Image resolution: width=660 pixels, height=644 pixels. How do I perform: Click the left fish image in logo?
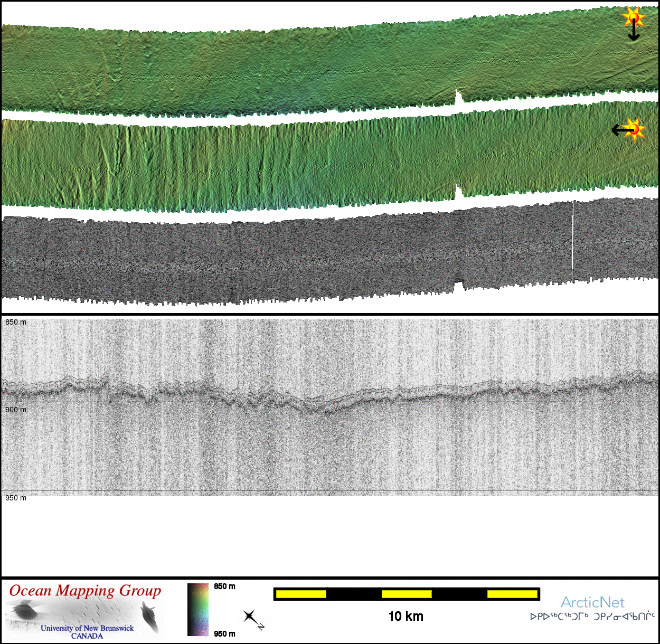coord(24,613)
